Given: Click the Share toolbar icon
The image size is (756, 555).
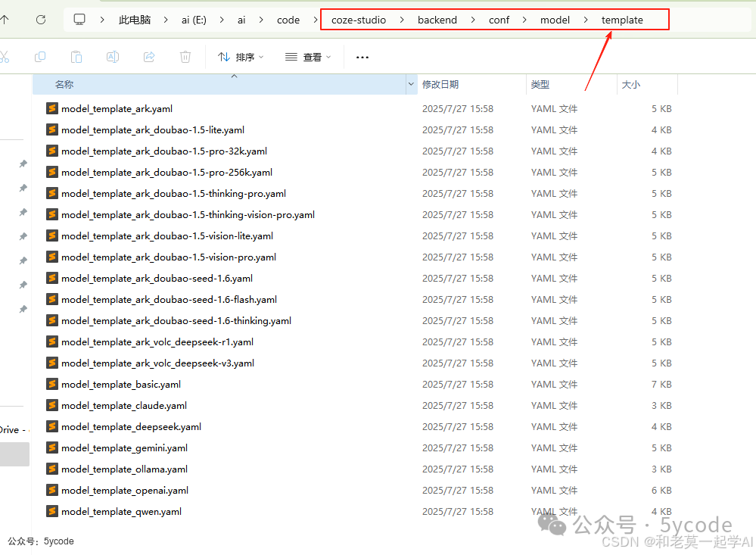Looking at the screenshot, I should (149, 57).
